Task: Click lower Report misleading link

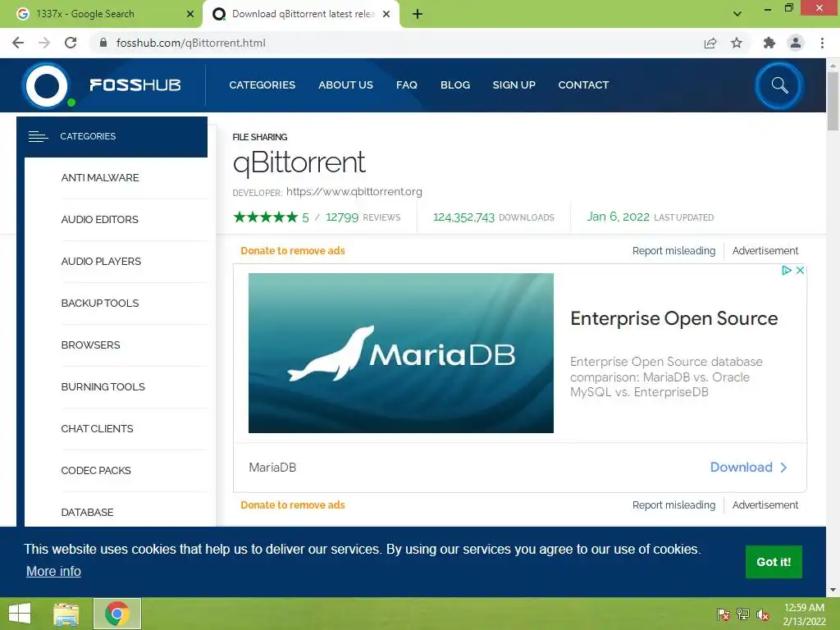Action: (x=673, y=505)
